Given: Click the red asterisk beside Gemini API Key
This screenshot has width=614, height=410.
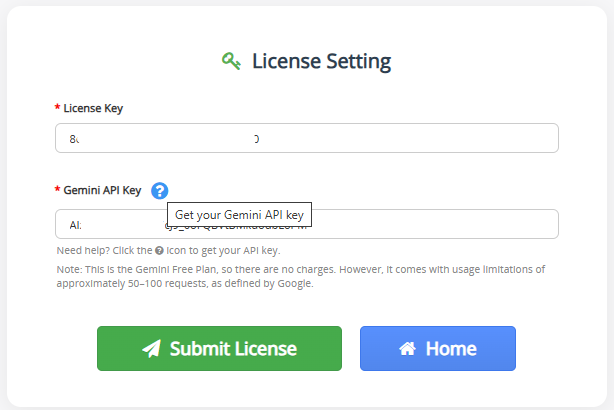Looking at the screenshot, I should tap(58, 189).
